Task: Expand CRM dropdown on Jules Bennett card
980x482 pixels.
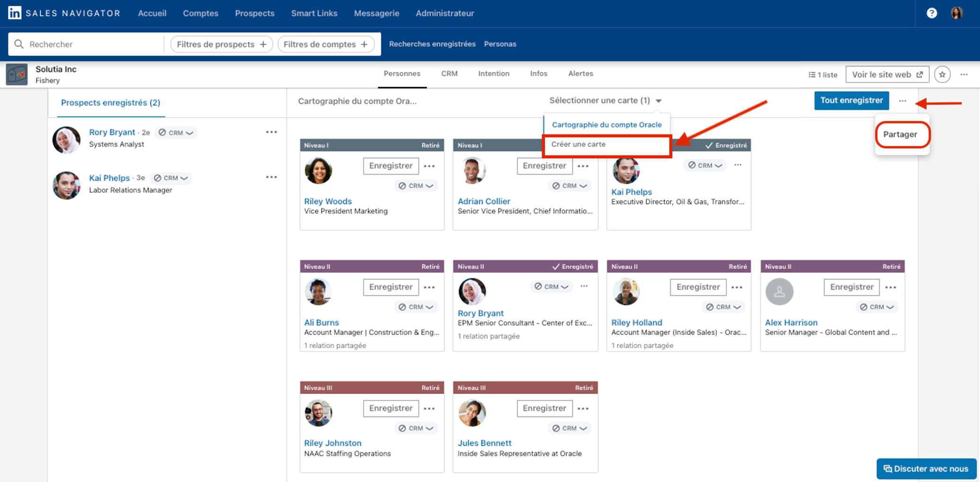Action: coord(570,428)
